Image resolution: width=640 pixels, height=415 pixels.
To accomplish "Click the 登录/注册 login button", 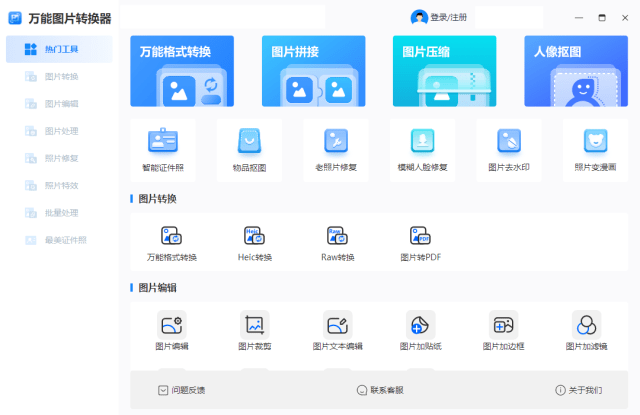I will [439, 17].
